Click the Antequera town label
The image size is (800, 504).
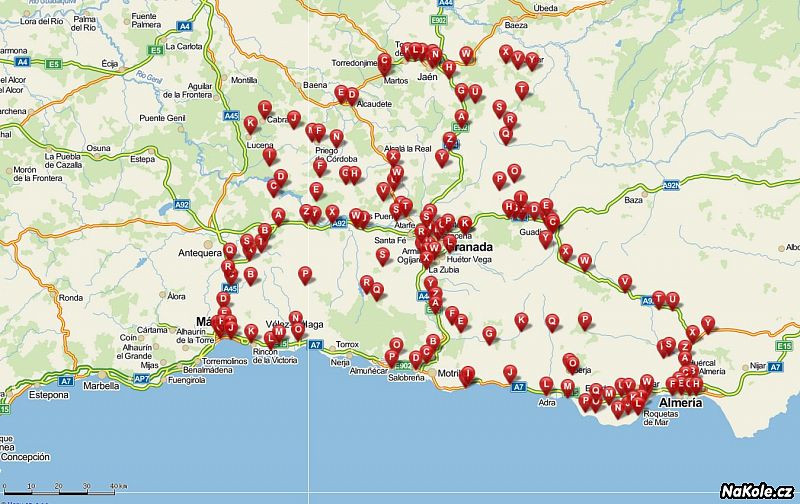tap(200, 253)
